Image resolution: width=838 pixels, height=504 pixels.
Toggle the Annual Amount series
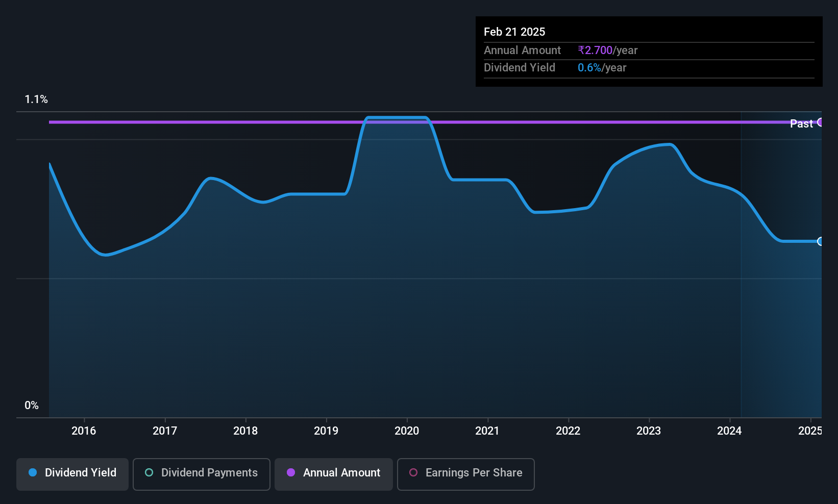pyautogui.click(x=334, y=474)
